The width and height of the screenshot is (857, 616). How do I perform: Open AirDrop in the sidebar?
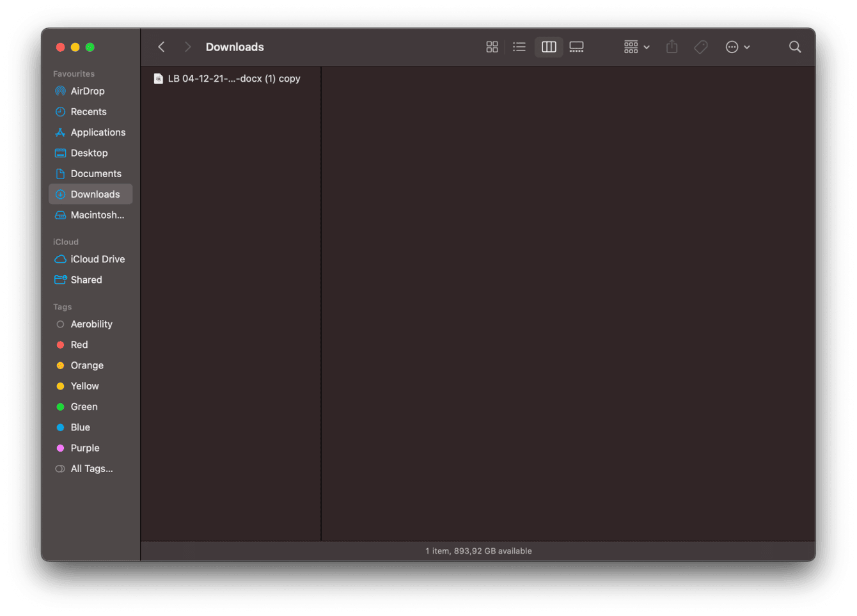click(x=88, y=91)
